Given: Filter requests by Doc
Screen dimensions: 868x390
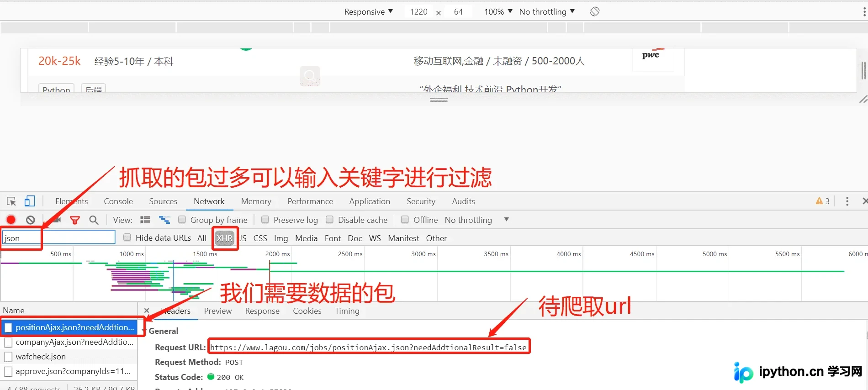Looking at the screenshot, I should pos(355,238).
